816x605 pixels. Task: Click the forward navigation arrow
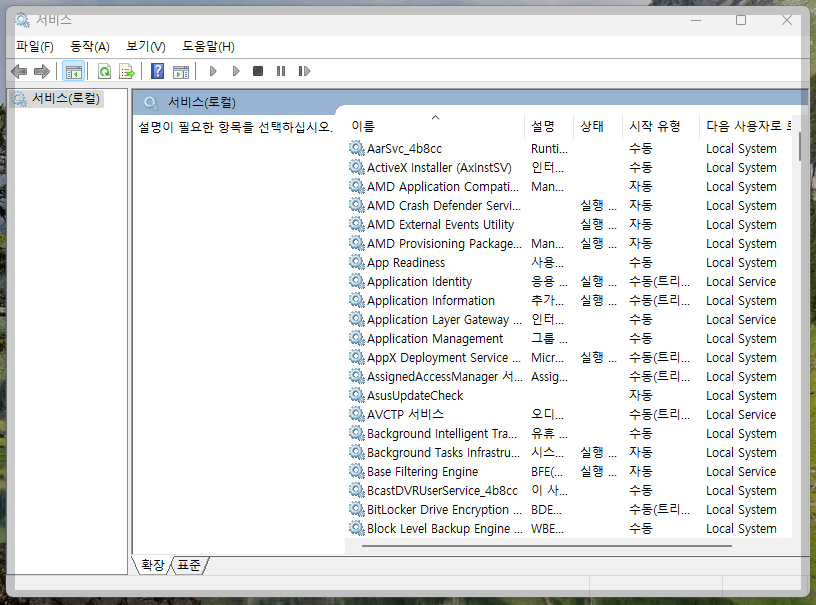(x=40, y=70)
